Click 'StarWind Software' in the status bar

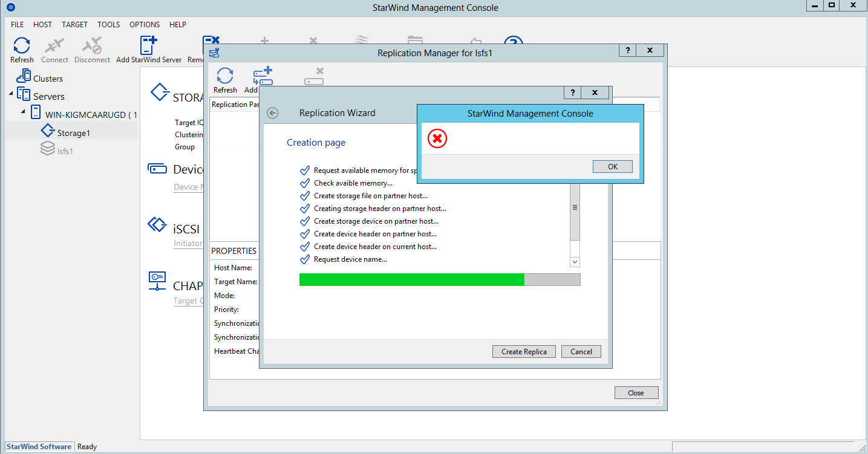(39, 447)
